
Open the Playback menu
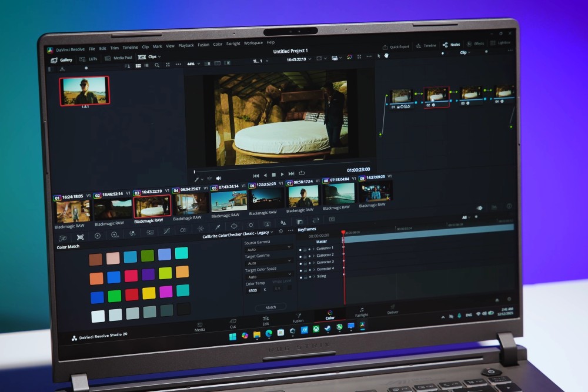click(186, 45)
